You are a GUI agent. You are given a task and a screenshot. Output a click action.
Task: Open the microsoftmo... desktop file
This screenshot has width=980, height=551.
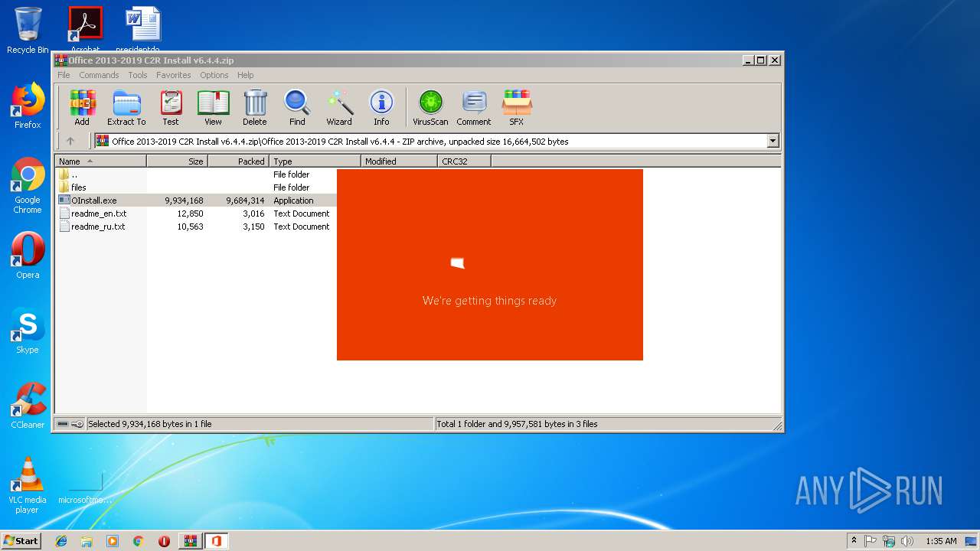(85, 488)
